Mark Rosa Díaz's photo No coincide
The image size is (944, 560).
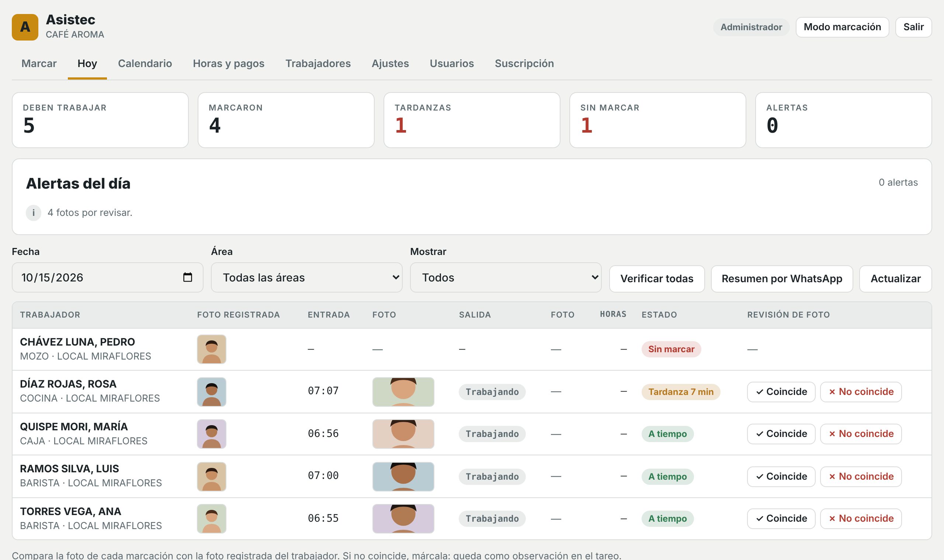coord(861,392)
